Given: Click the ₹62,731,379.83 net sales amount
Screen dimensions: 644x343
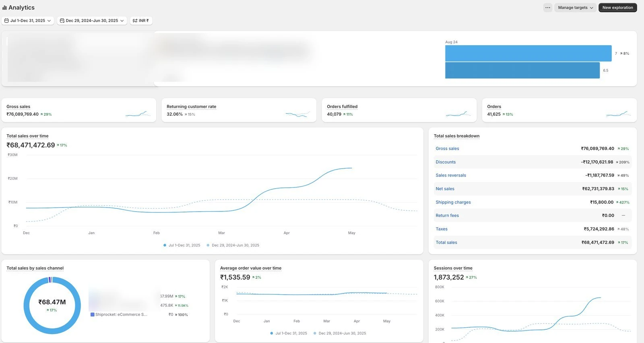Looking at the screenshot, I should [x=598, y=189].
